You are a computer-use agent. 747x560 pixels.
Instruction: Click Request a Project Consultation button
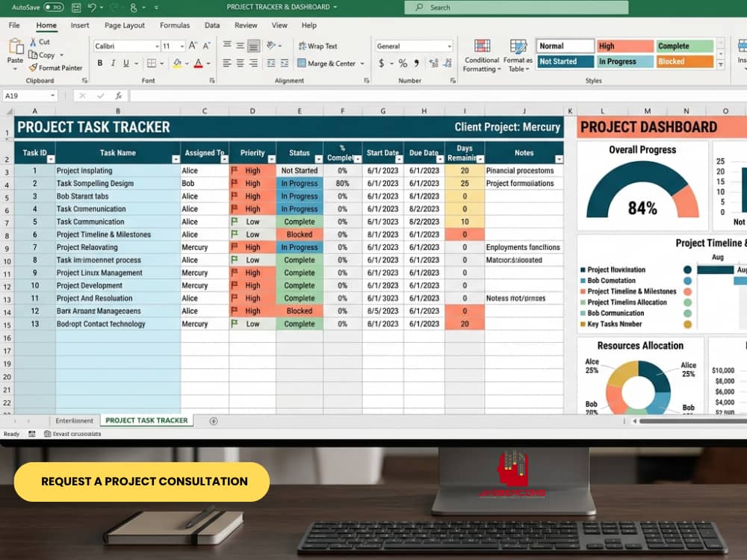(142, 482)
